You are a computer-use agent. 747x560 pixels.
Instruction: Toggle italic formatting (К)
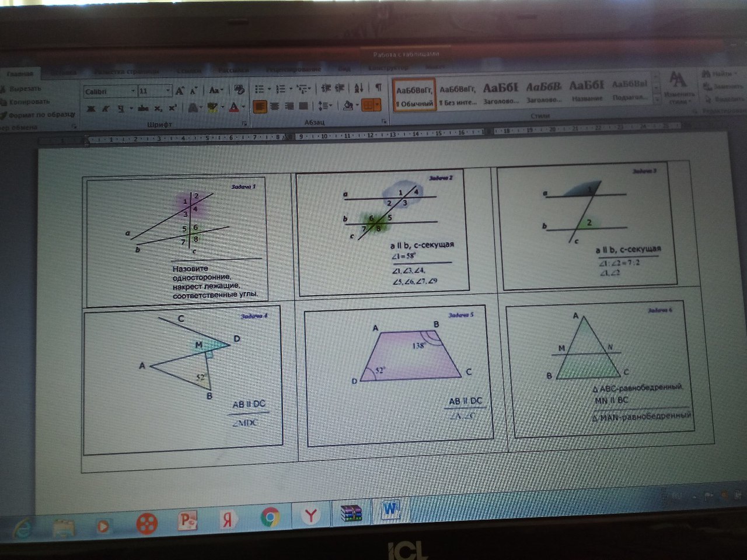pos(106,109)
